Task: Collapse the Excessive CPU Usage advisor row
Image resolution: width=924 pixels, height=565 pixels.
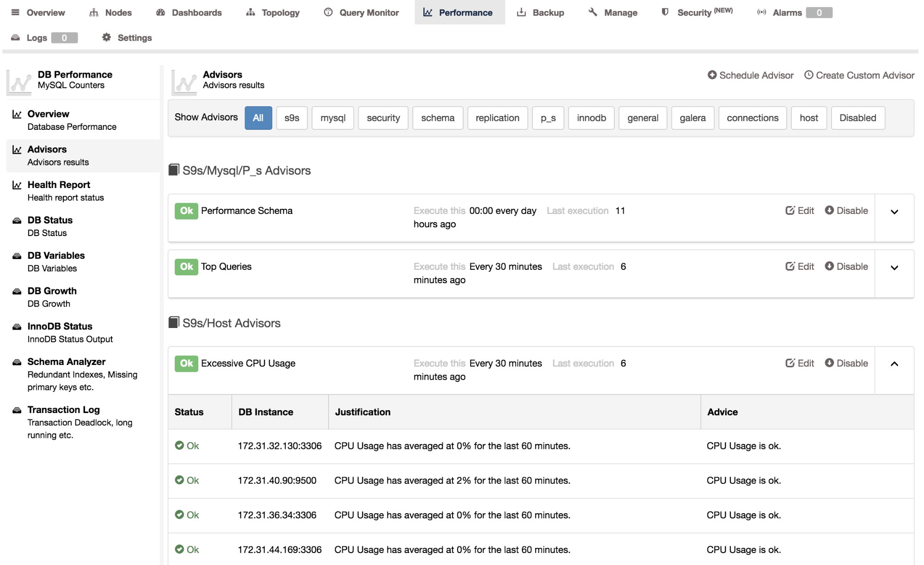Action: [894, 364]
